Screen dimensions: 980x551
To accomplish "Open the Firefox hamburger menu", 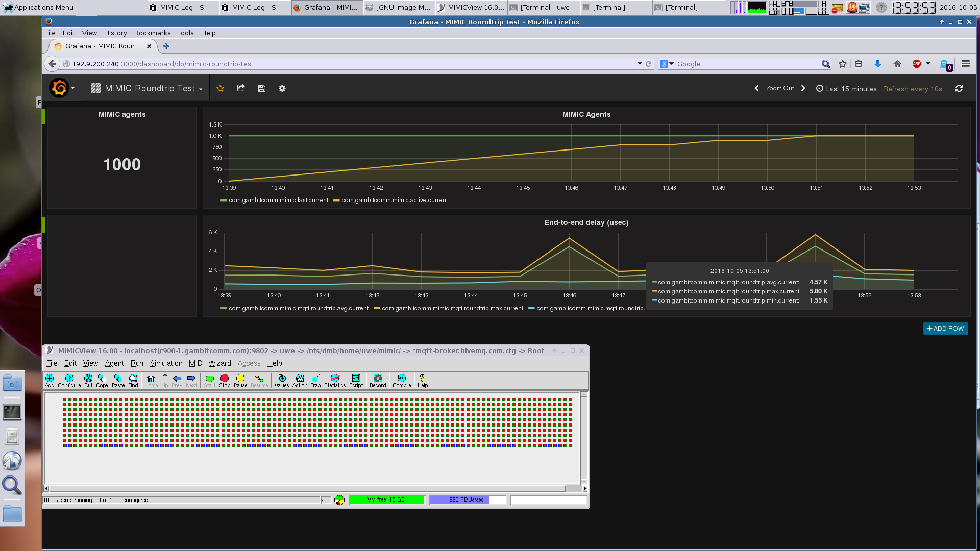I will tap(966, 64).
